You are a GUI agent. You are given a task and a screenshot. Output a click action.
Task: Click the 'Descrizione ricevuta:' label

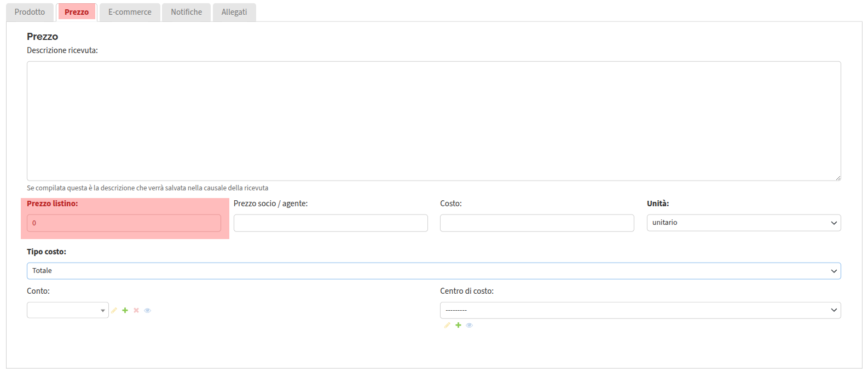click(62, 50)
